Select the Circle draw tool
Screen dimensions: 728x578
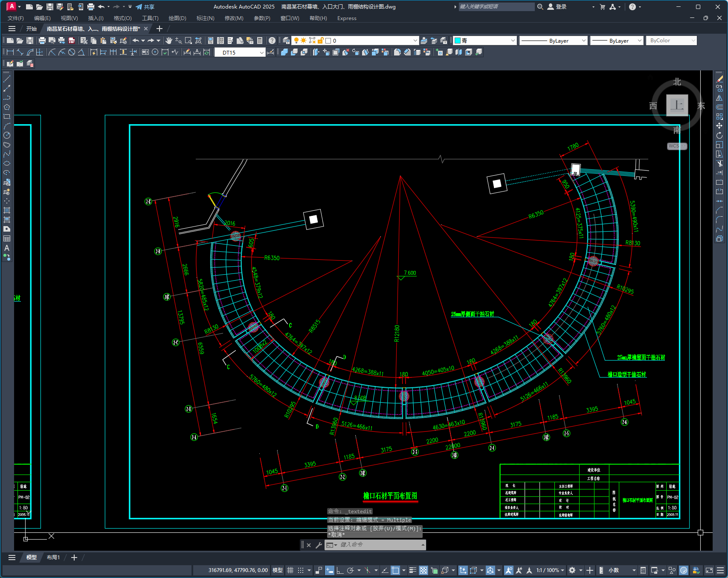(7, 135)
